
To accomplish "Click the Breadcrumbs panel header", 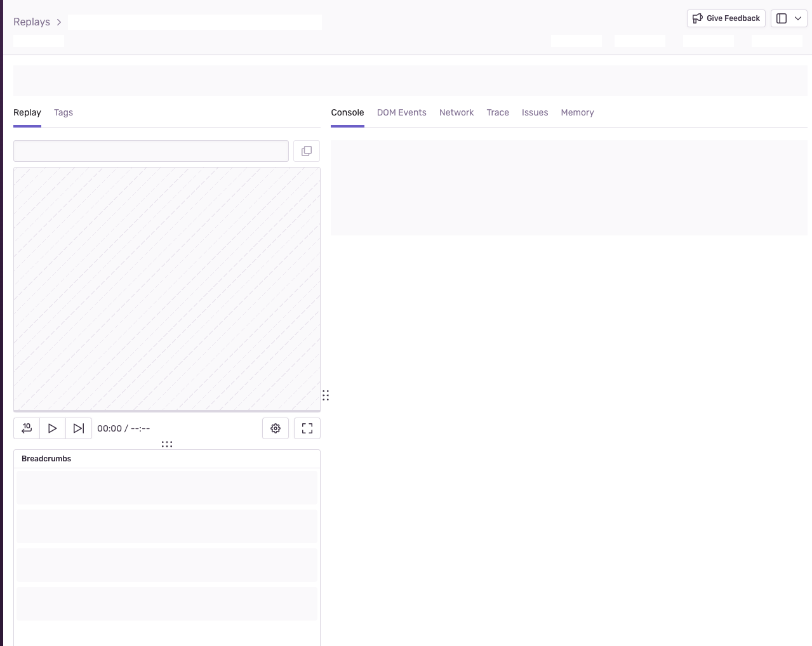I will [x=167, y=459].
